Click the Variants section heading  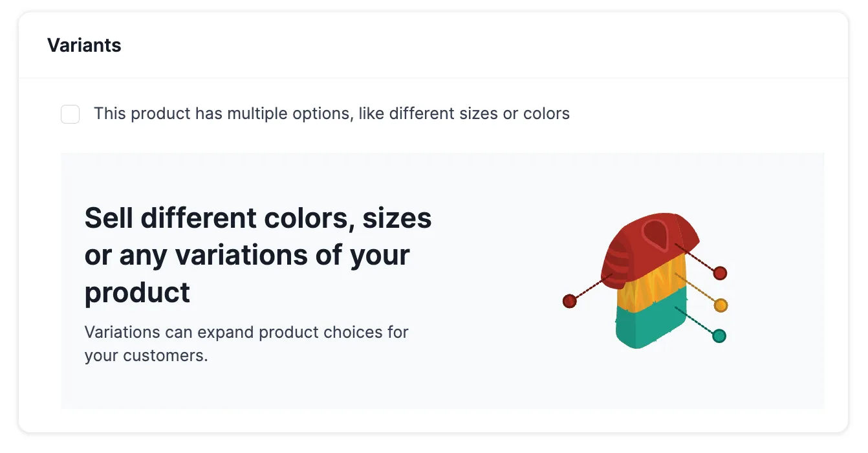[x=84, y=45]
